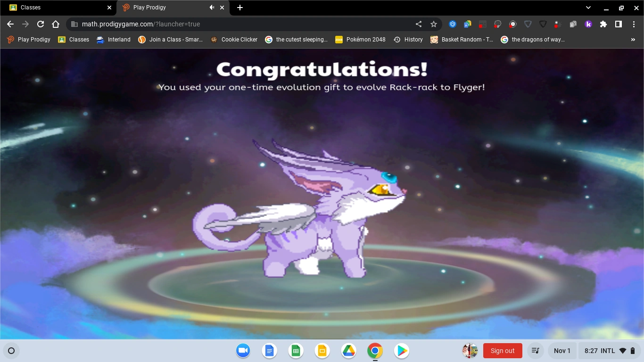Launch Google Meet from the shelf

point(243,351)
